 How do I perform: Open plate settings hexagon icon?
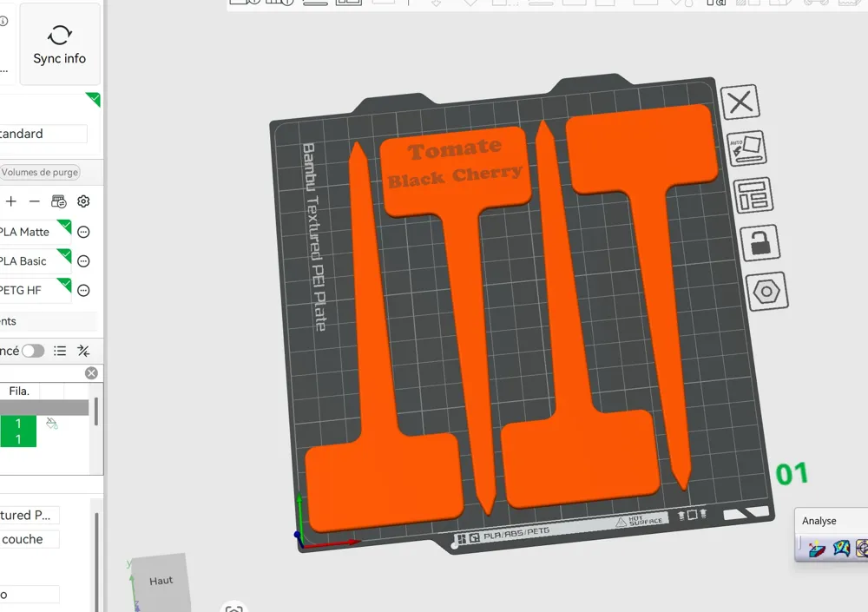[766, 292]
